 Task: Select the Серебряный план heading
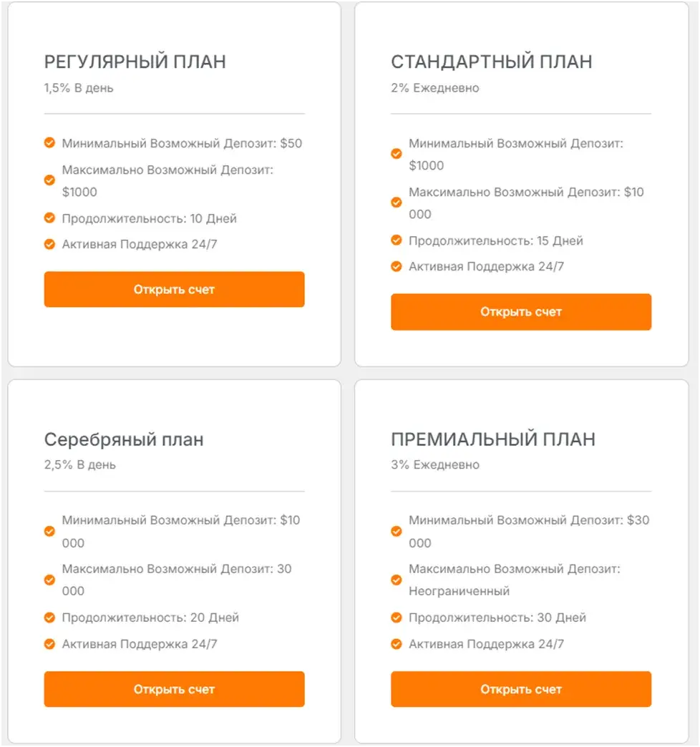(x=124, y=440)
